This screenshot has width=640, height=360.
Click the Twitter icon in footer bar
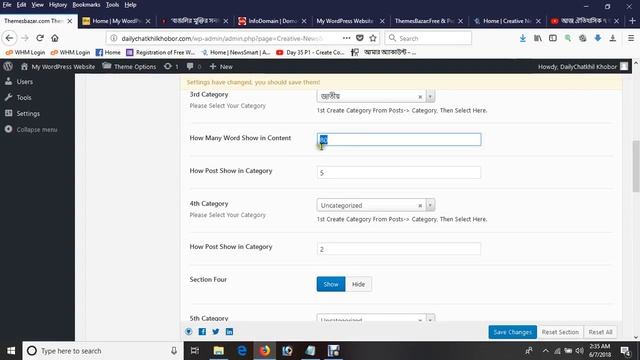216,331
